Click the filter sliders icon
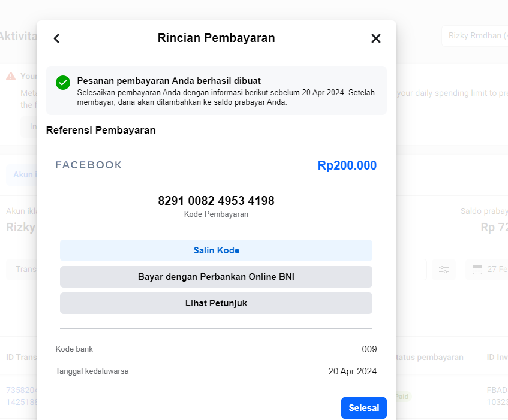508x420 pixels. (444, 270)
